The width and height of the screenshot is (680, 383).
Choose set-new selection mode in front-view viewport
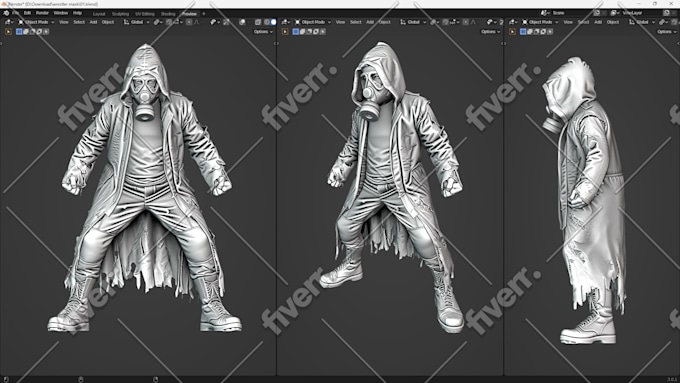(19, 32)
